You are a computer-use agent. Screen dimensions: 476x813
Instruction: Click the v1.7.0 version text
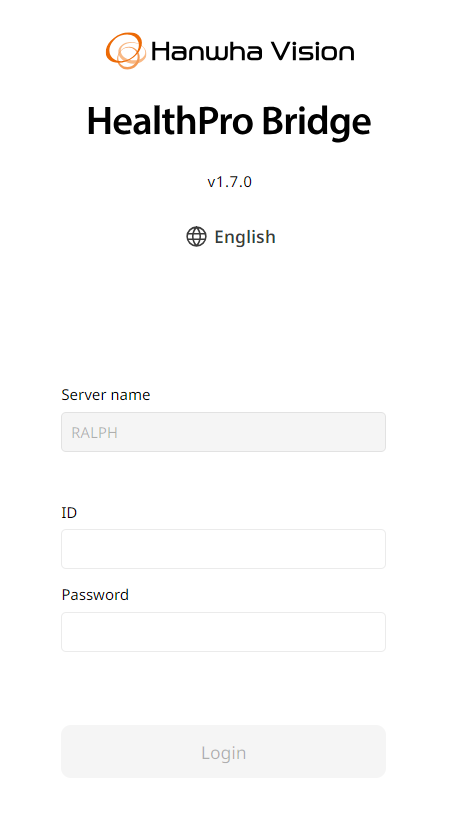pyautogui.click(x=230, y=182)
